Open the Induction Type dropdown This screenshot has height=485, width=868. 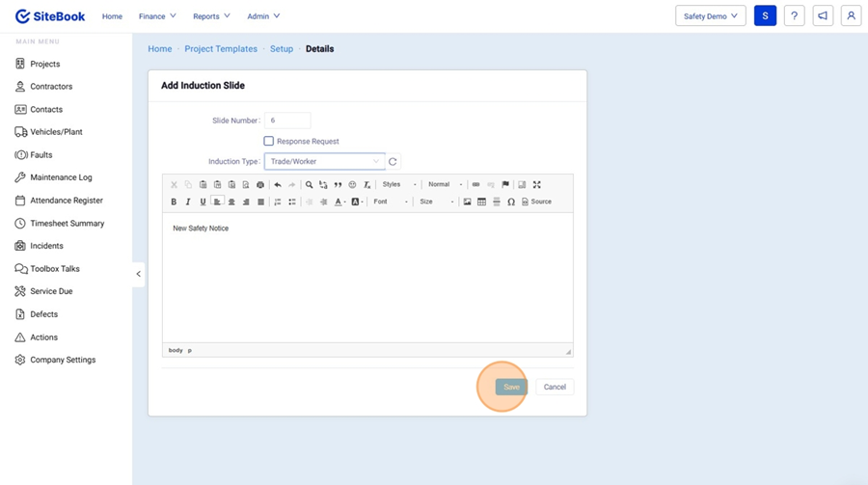click(x=324, y=162)
